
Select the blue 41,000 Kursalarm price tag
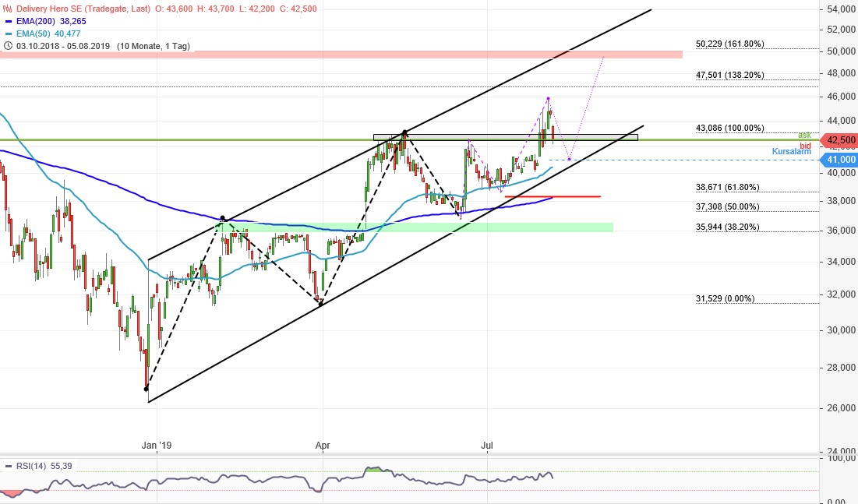(841, 159)
